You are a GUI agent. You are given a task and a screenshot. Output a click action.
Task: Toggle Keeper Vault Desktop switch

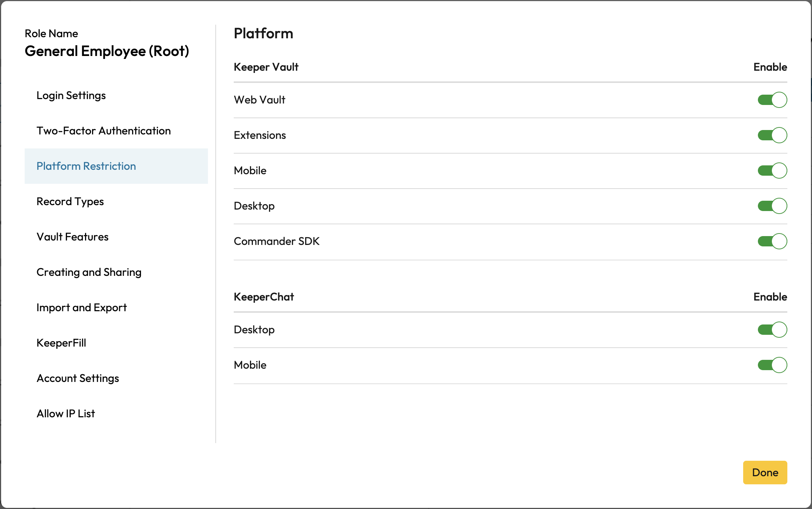(772, 206)
